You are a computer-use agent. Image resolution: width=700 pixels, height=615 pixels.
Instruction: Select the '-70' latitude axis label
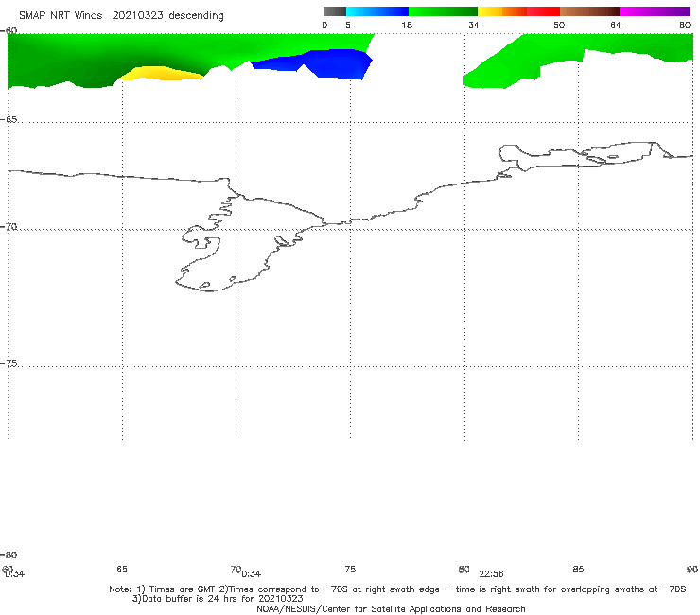click(9, 227)
